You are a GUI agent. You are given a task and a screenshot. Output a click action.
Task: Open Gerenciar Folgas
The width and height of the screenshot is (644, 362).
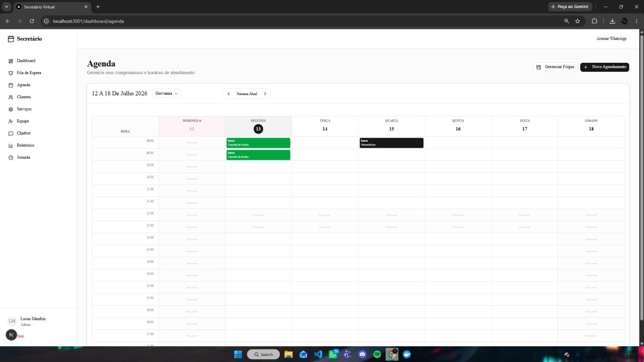point(555,67)
